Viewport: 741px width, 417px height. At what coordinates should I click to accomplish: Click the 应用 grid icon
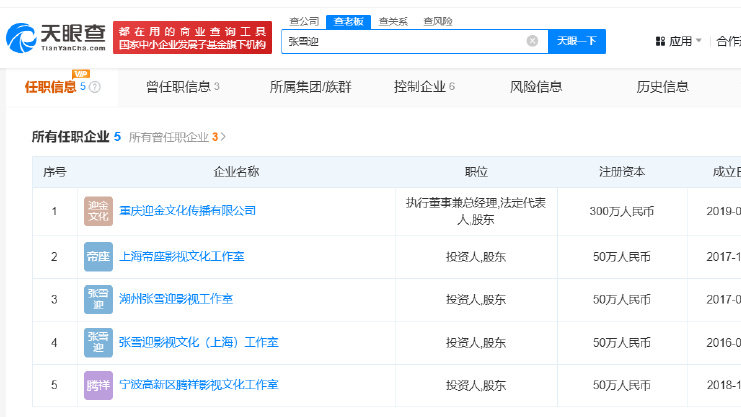click(660, 41)
